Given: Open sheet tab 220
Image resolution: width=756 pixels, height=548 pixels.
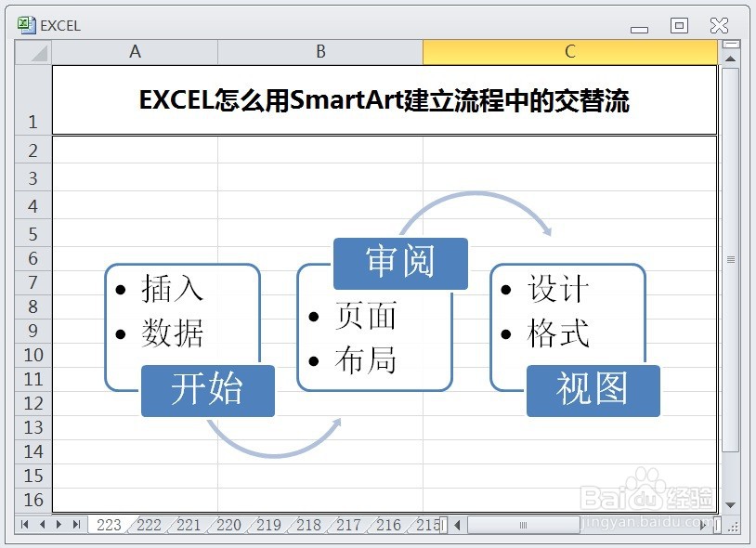Looking at the screenshot, I should coord(228,525).
